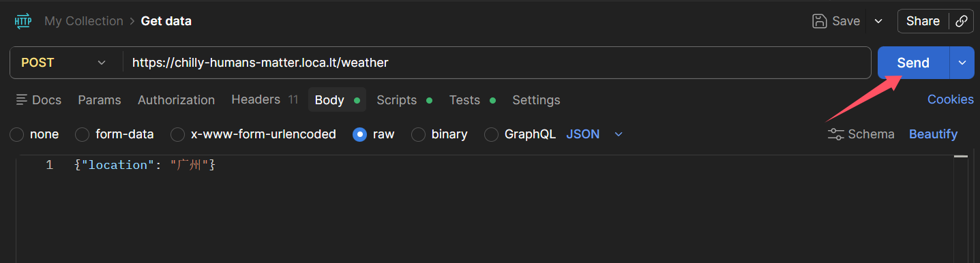This screenshot has height=263, width=980.
Task: Beautify the JSON body
Action: pos(933,134)
